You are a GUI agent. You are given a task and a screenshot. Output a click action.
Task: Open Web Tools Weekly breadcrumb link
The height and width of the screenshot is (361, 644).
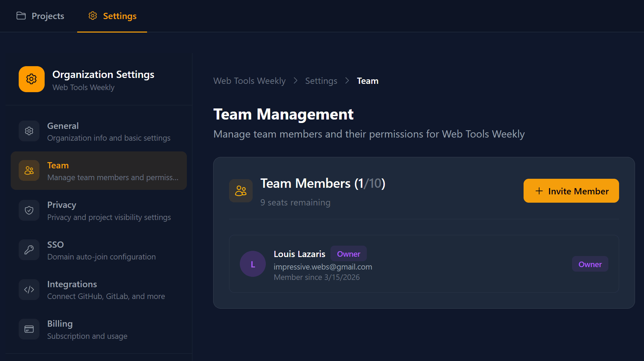[x=249, y=80]
